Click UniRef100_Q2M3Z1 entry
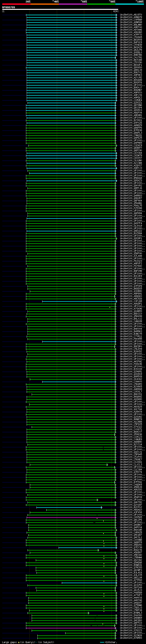The height and width of the screenshot is (644, 146). [x=131, y=103]
